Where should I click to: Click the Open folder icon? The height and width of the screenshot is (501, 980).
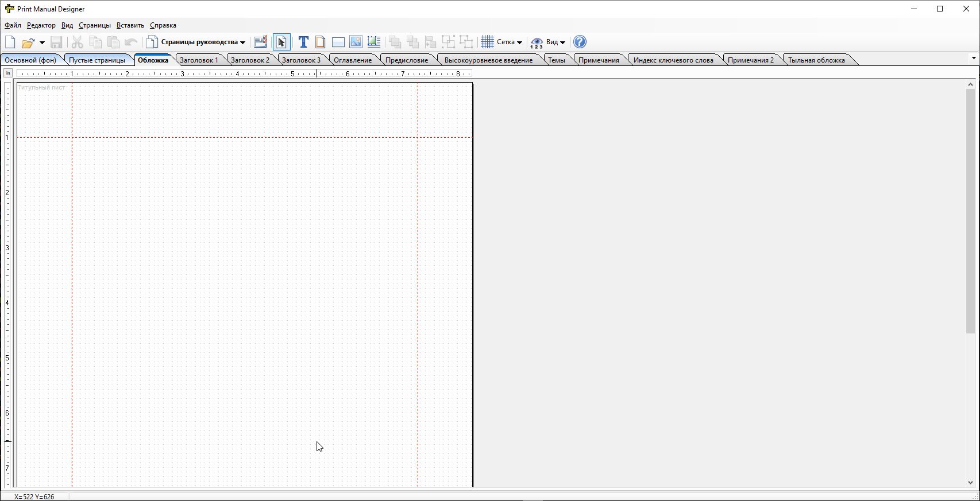click(x=28, y=42)
